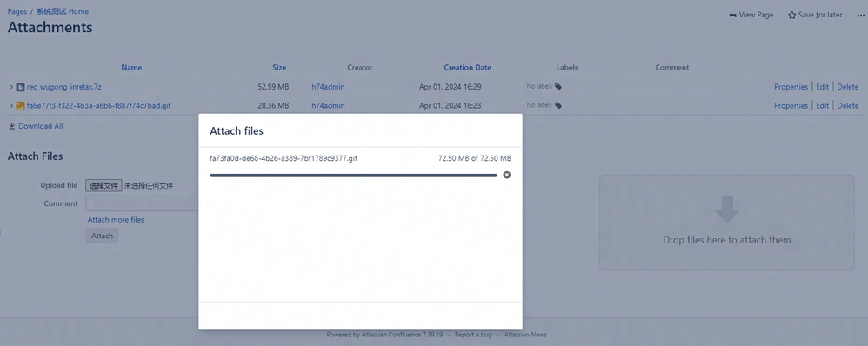Click the download icon next to Download All
Viewport: 868px width, 346px height.
click(11, 126)
